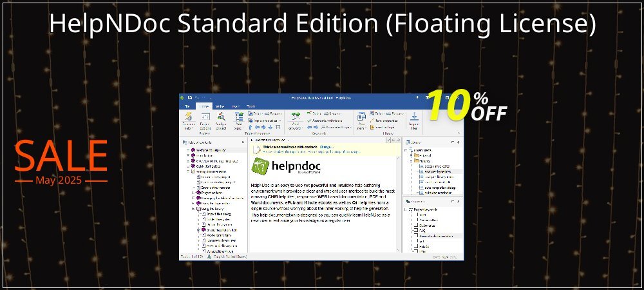
Task: Switch to the Home ribbon tab
Action: 204,106
